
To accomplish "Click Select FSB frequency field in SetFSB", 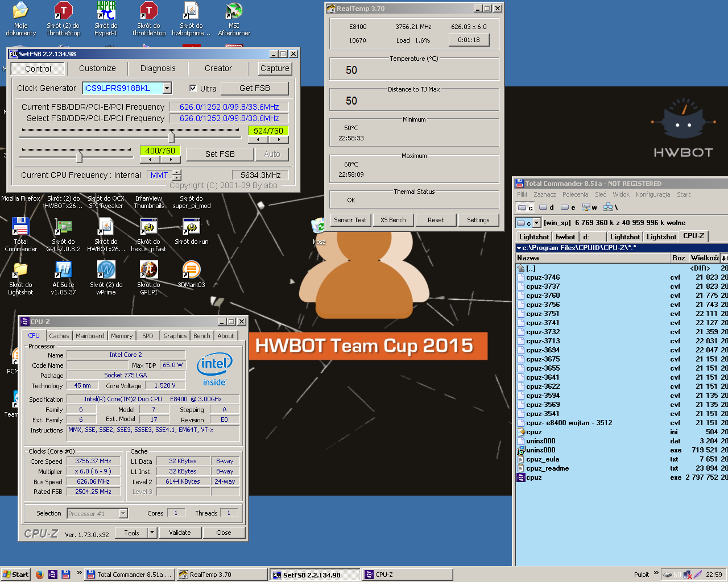I will pyautogui.click(x=229, y=118).
